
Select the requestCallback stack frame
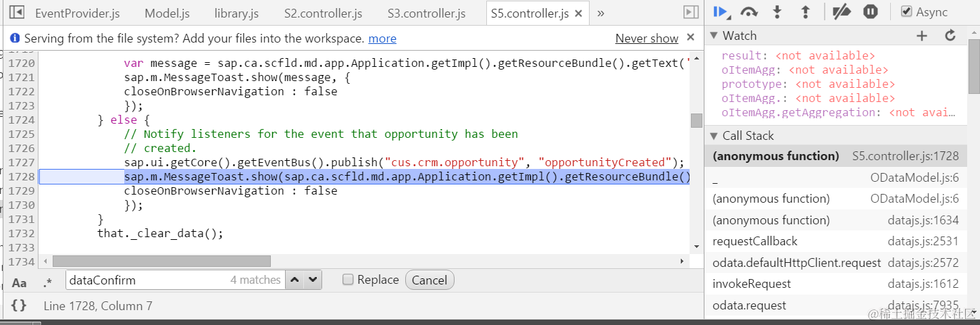[x=835, y=241]
